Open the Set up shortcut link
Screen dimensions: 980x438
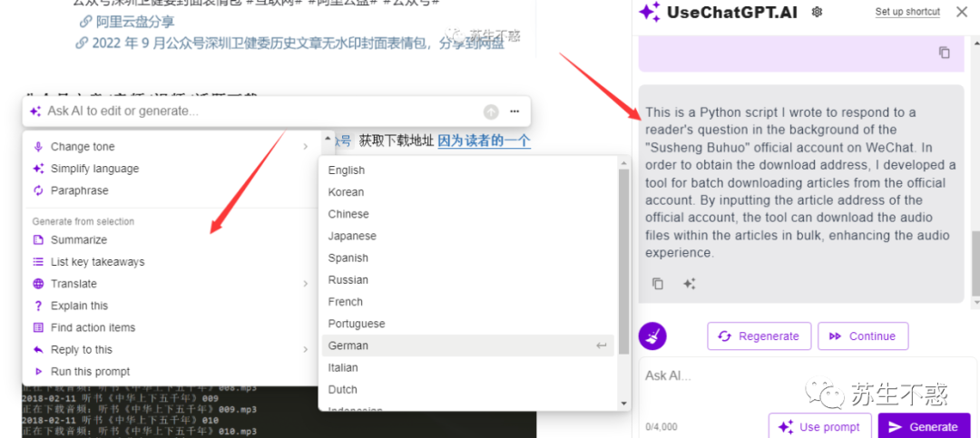(907, 12)
